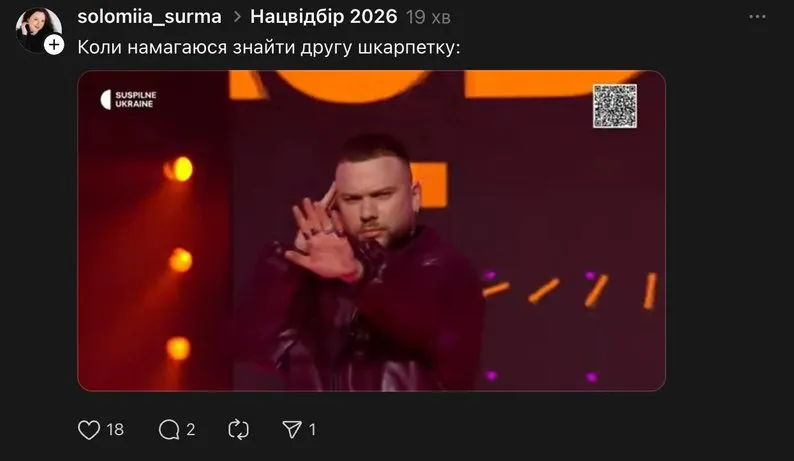Open the solomiia_surma profile avatar
Screen dimensions: 794x461
[x=37, y=29]
